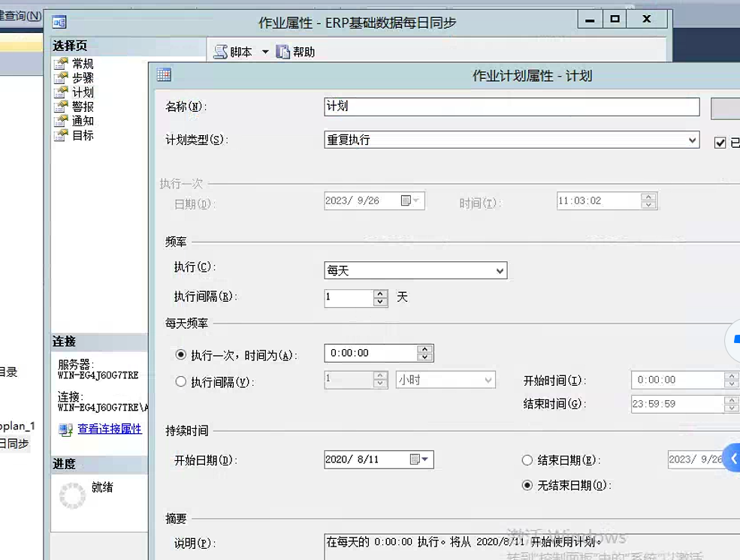740x560 pixels.
Task: Click 查看连接属性 link
Action: pos(110,429)
